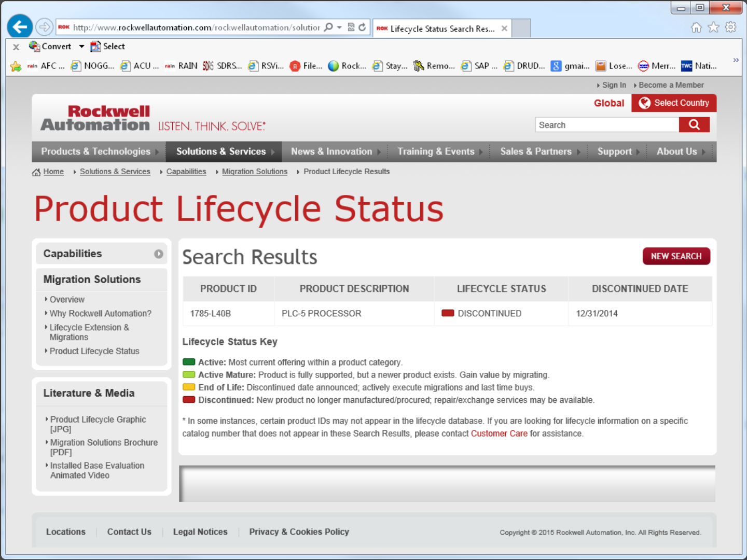
Task: Go to Home breadcrumb link
Action: (53, 172)
